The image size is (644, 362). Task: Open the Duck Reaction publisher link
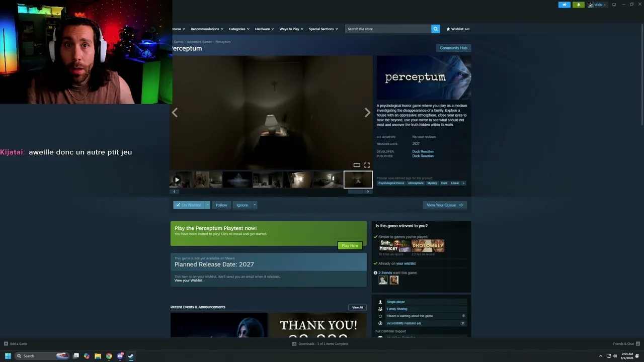[x=423, y=156]
